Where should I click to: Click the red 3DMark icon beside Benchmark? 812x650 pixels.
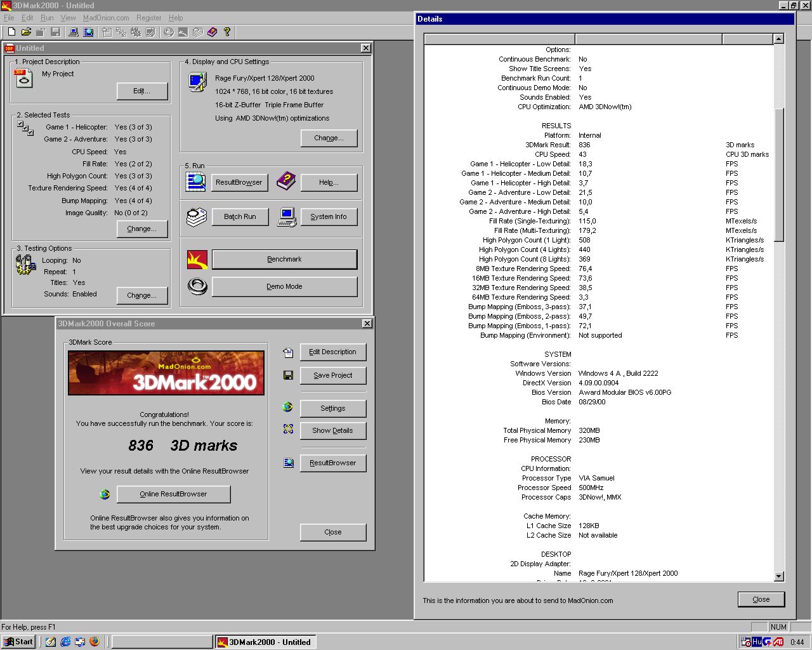pos(197,259)
